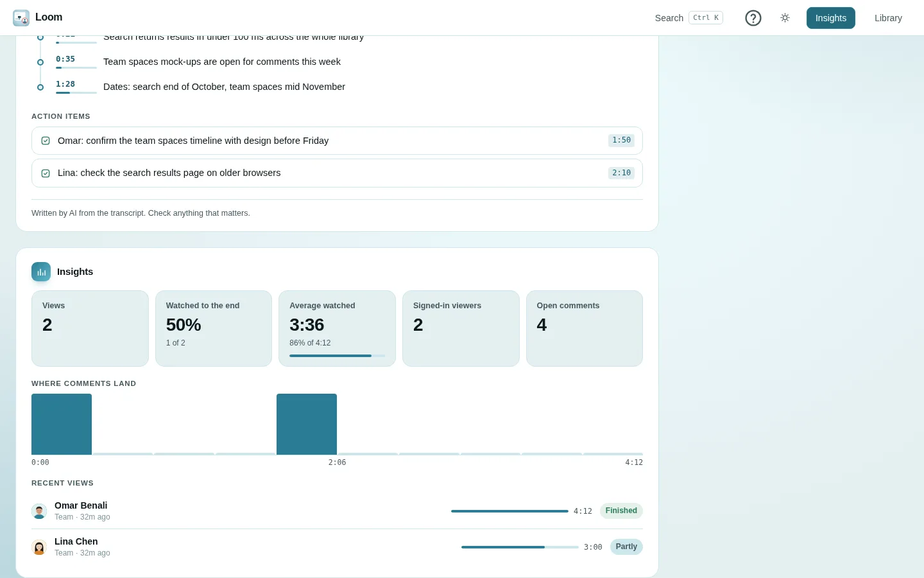Switch to the Library tab
The width and height of the screenshot is (924, 578).
[x=888, y=18]
